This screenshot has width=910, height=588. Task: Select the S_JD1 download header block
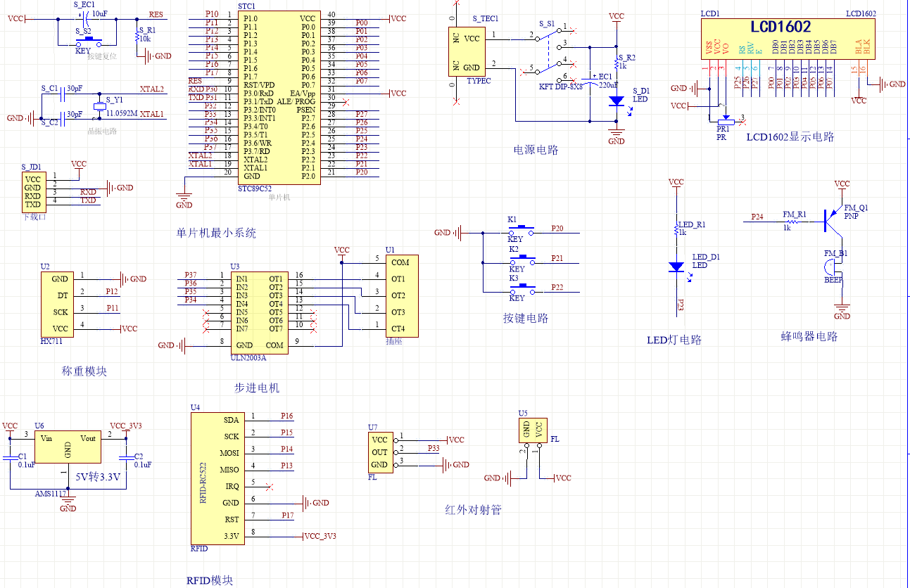point(33,191)
